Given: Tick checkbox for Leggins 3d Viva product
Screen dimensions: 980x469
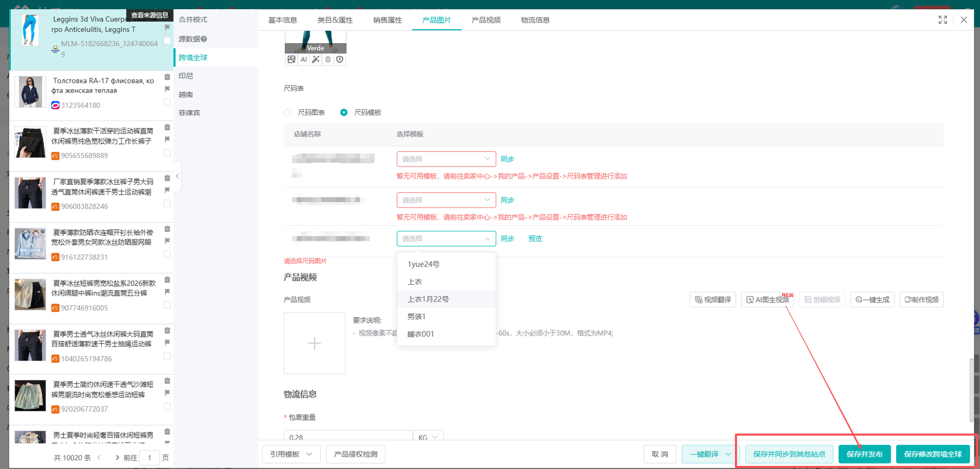Looking at the screenshot, I should click(167, 41).
